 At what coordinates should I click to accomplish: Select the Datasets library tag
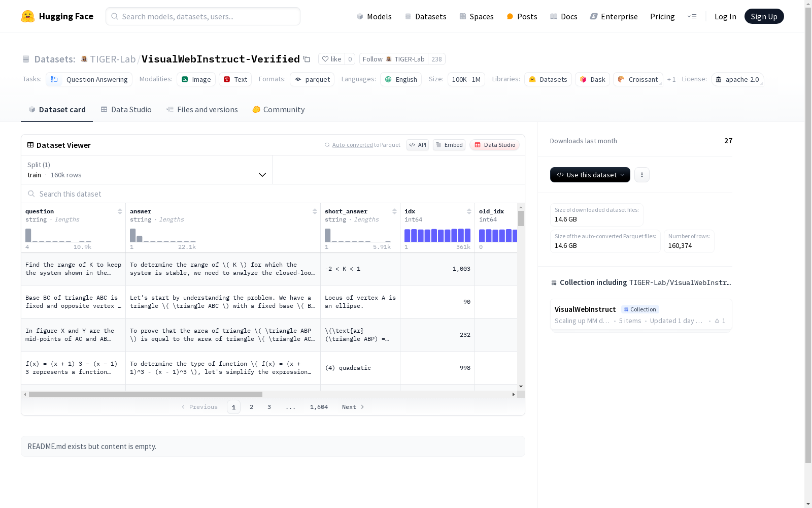548,79
